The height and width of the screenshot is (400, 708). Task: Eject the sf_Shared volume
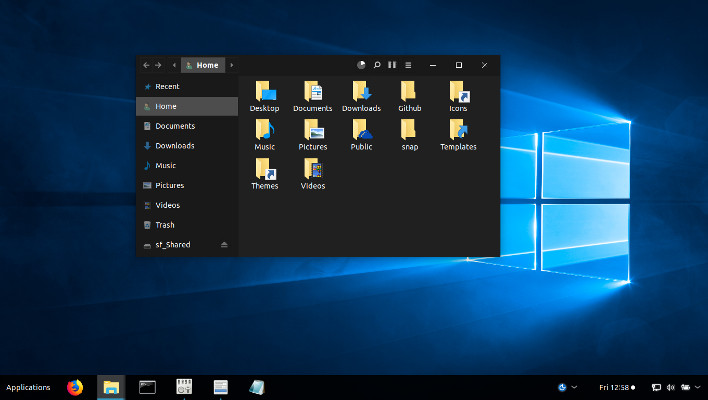[224, 245]
